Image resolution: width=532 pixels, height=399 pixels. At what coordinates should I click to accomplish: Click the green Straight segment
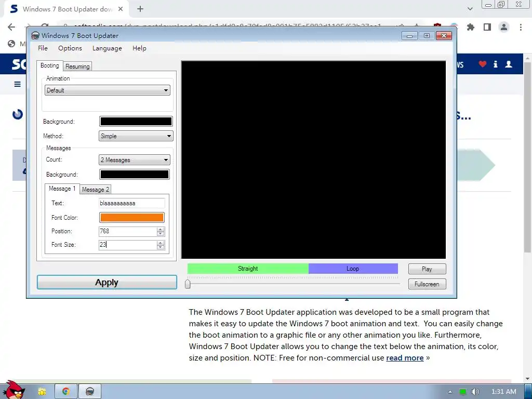248,269
